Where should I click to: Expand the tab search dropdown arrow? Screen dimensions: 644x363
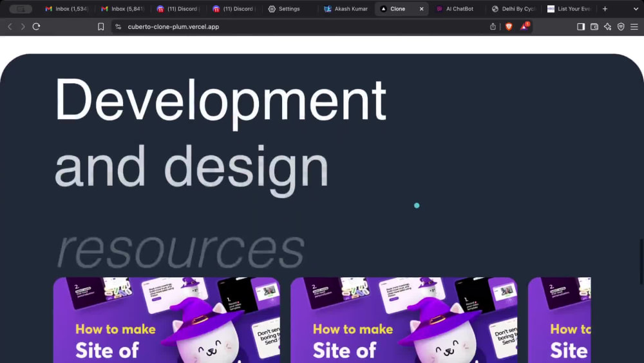(636, 8)
